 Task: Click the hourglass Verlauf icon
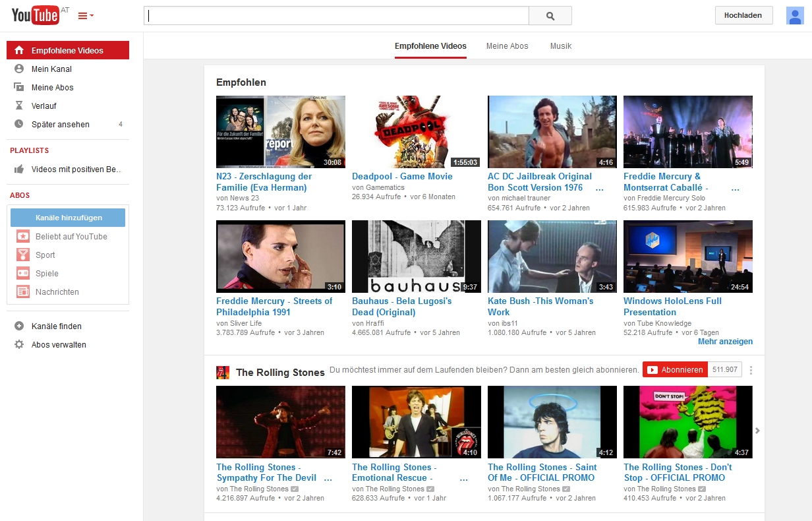[19, 106]
